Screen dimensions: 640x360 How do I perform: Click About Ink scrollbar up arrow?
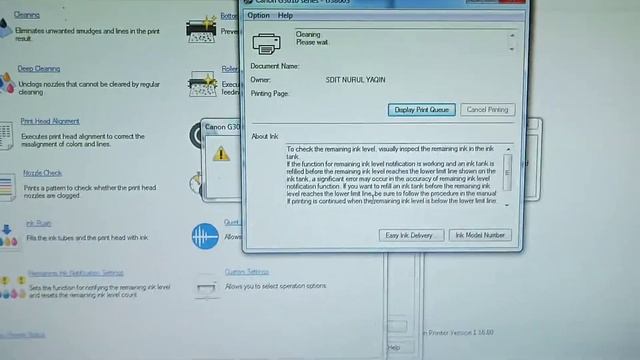click(508, 149)
